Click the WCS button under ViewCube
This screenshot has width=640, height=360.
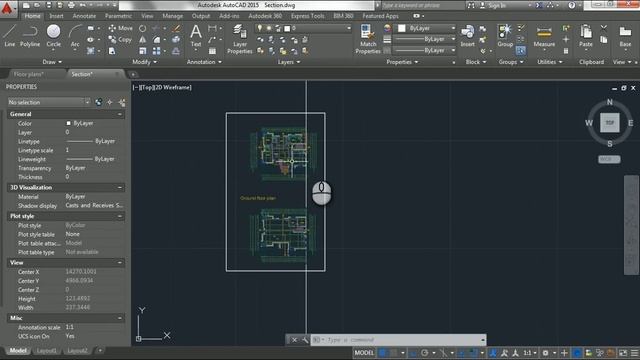point(609,159)
